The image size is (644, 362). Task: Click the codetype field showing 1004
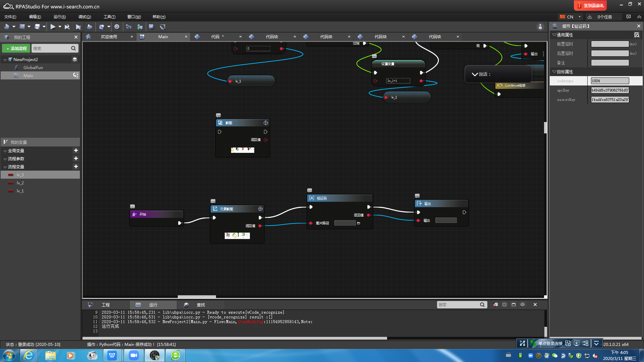pos(609,81)
